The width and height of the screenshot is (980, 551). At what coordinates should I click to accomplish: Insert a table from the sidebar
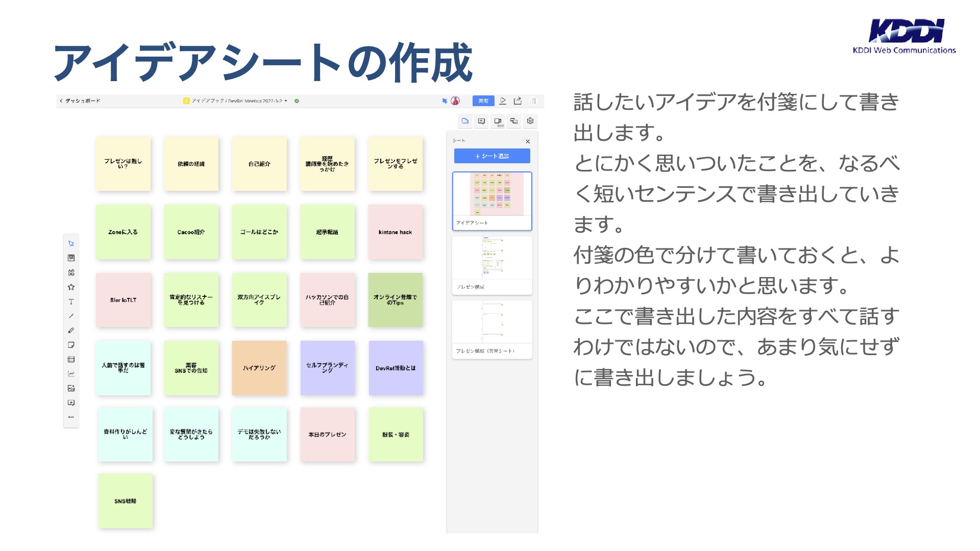[x=71, y=359]
